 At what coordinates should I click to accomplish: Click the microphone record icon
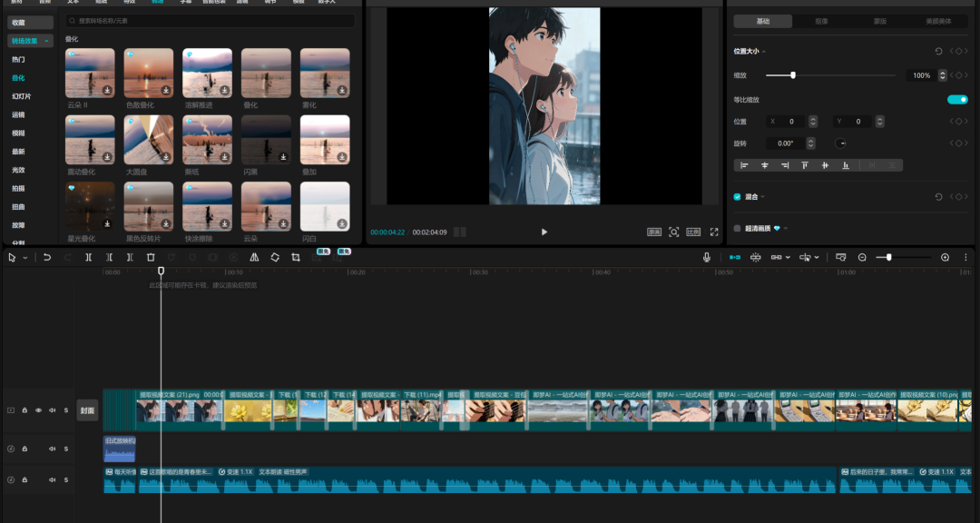point(707,257)
